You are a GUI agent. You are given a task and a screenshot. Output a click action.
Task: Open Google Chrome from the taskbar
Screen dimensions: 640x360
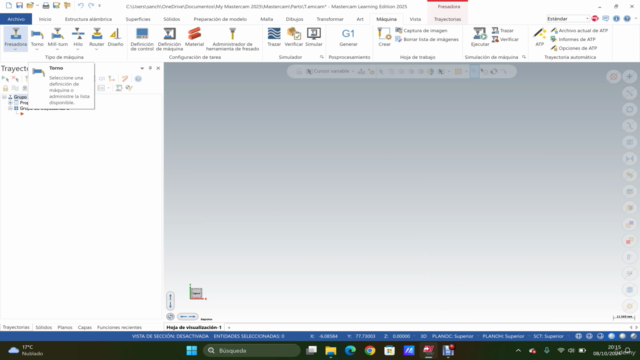point(370,350)
